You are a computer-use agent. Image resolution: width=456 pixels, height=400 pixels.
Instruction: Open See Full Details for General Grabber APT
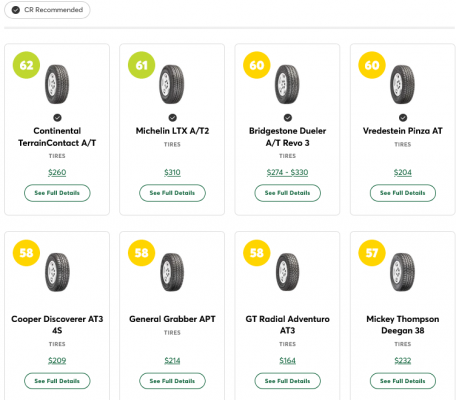coord(172,381)
